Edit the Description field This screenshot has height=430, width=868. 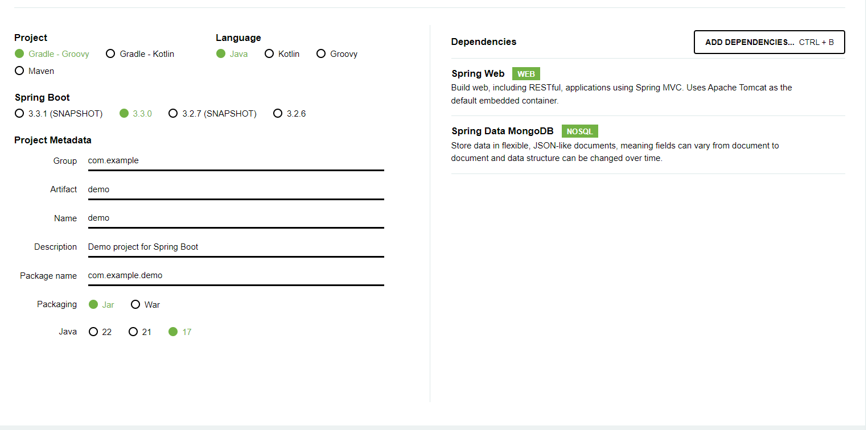pyautogui.click(x=236, y=247)
